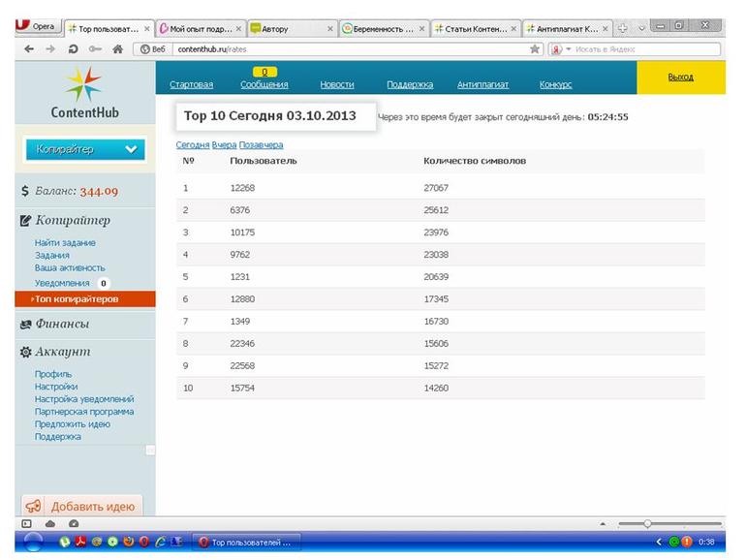Click the browser reload button

[73, 48]
